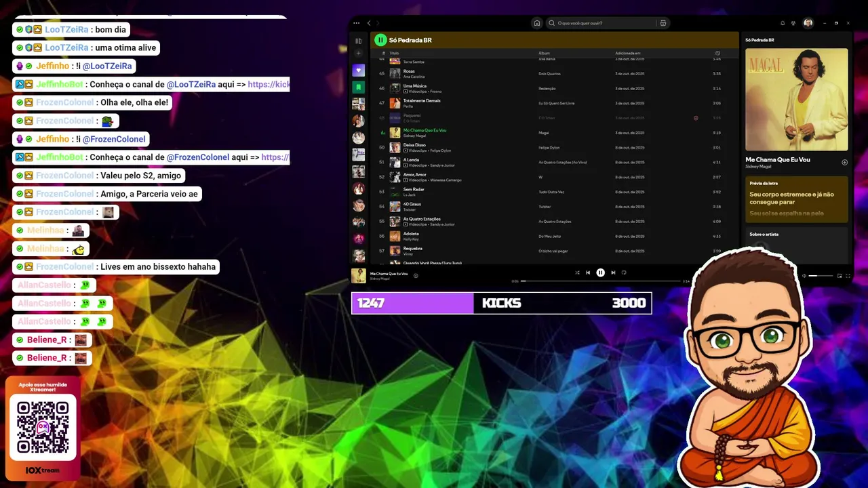868x488 pixels.
Task: Click the KICKS 1247/3000 goal bar
Action: 501,303
